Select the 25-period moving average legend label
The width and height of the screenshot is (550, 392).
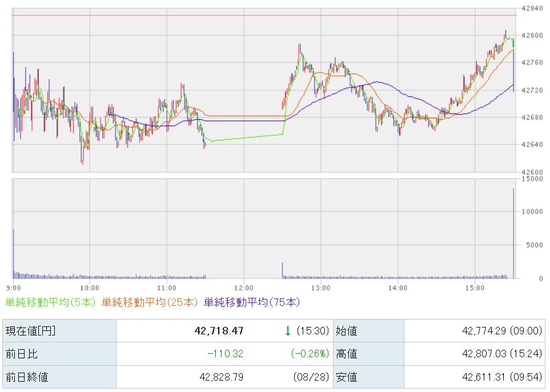click(150, 302)
